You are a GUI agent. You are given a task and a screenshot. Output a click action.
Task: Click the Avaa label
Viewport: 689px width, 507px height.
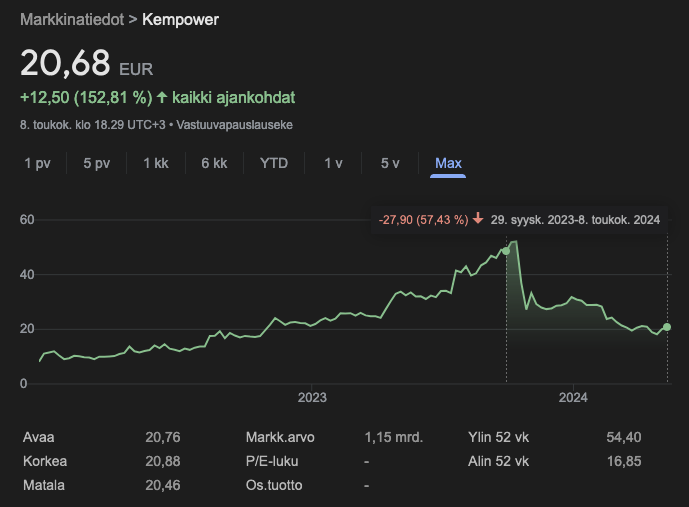(x=39, y=437)
